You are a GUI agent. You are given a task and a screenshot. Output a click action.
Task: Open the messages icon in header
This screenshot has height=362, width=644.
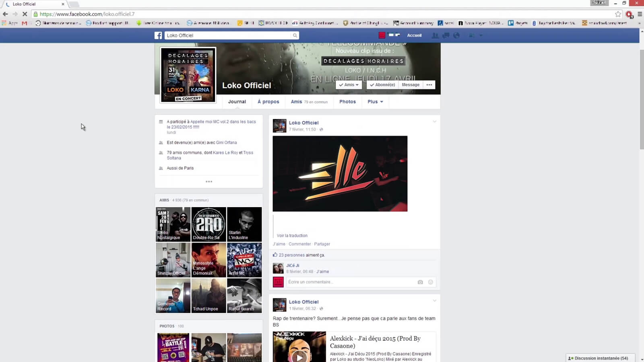pyautogui.click(x=446, y=35)
